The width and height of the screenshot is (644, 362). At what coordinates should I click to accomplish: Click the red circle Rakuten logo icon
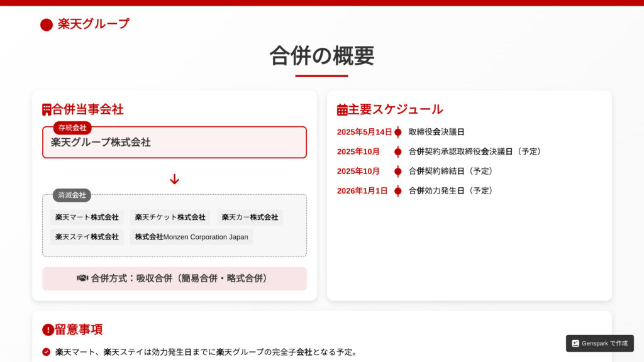(47, 25)
